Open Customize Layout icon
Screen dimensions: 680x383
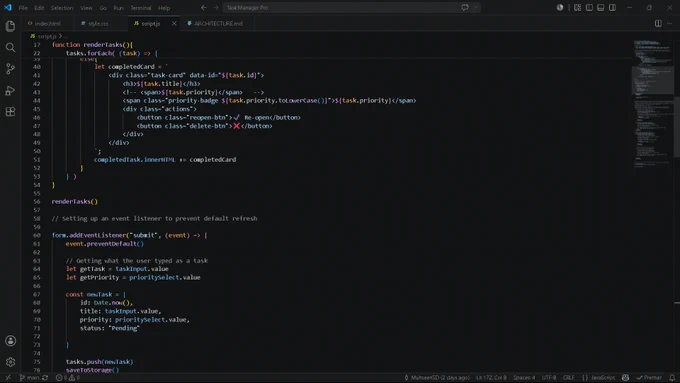[577, 7]
